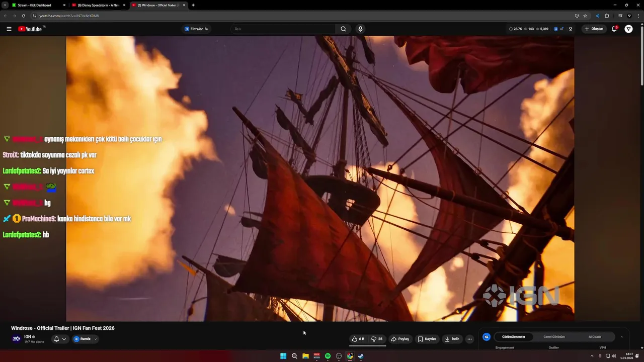
Task: Download the video with İndir
Action: [452, 339]
